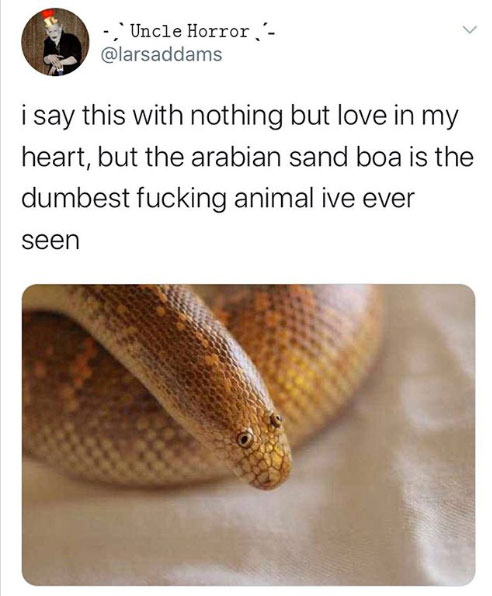Image resolution: width=492 pixels, height=596 pixels.
Task: Select the tweet's first text line
Action: (x=240, y=116)
